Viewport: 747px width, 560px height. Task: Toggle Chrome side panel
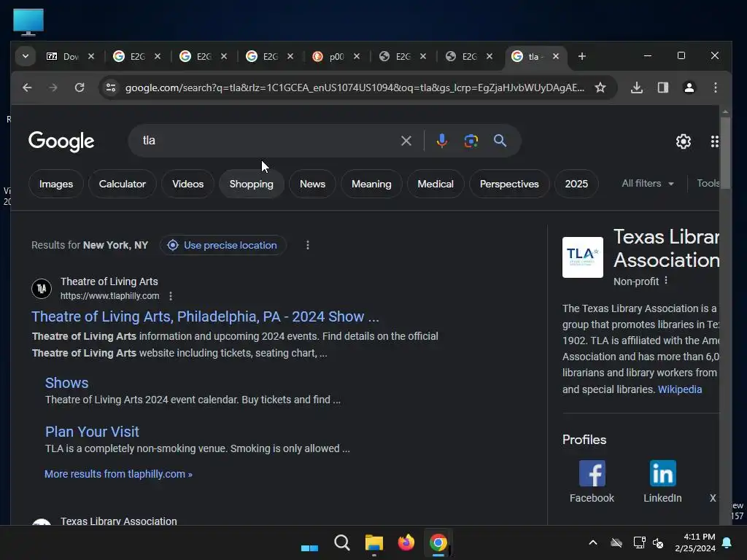tap(662, 87)
